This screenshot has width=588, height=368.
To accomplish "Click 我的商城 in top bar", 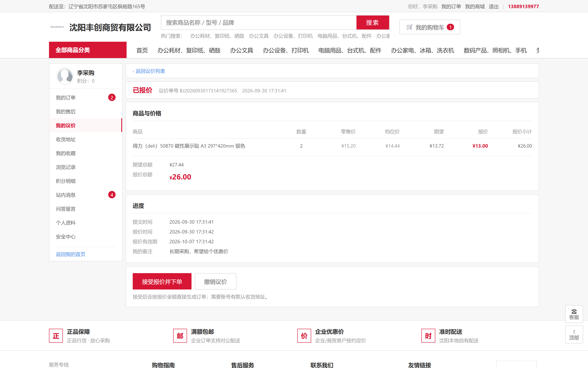I will 475,7.
